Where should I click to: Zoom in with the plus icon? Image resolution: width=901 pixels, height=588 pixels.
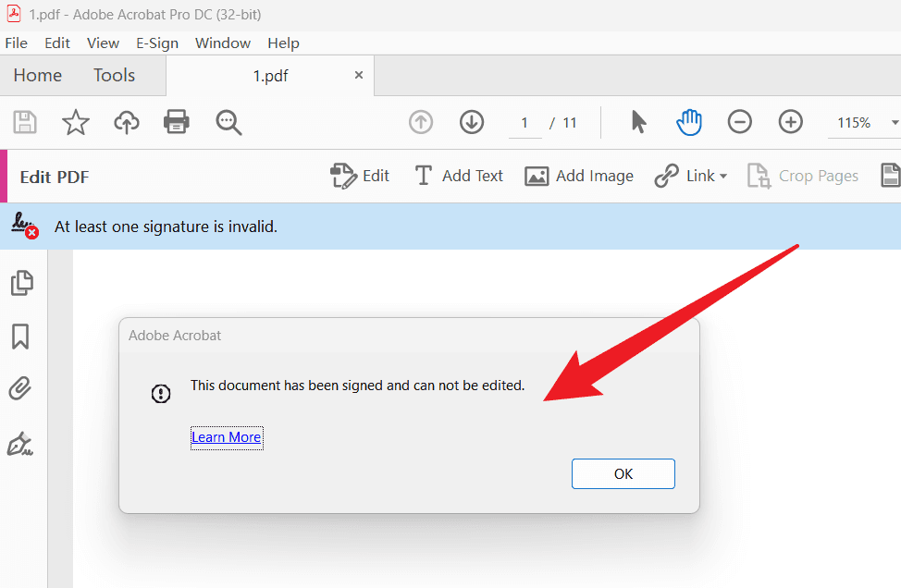(x=791, y=122)
